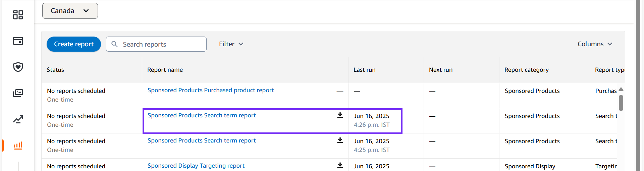Screen dimensions: 644x171
Task: Click the table vertical scrollbar thumb
Action: pos(621,103)
